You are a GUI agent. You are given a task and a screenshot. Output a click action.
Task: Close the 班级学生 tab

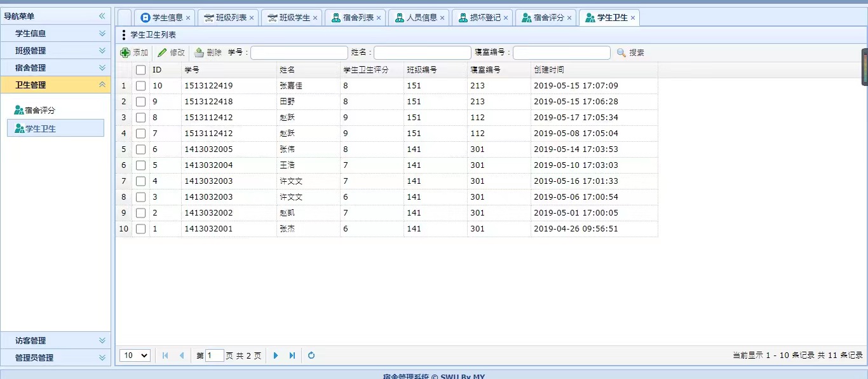(x=315, y=18)
